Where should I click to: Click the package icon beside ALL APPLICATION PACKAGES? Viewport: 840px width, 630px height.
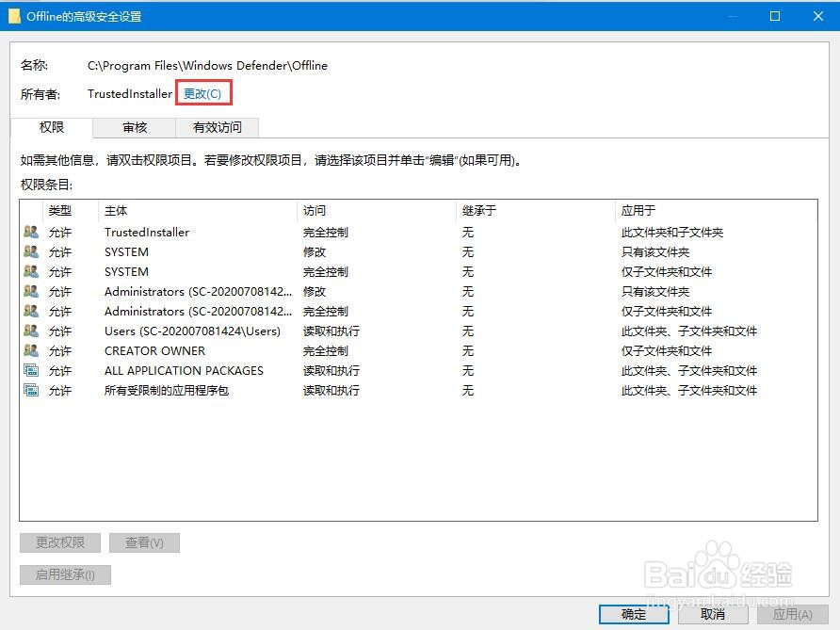click(31, 371)
